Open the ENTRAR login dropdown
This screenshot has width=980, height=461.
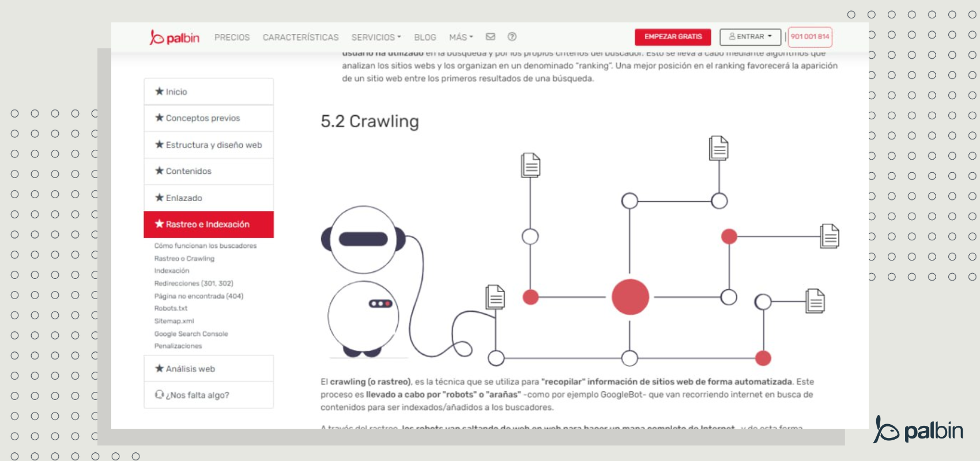click(750, 37)
